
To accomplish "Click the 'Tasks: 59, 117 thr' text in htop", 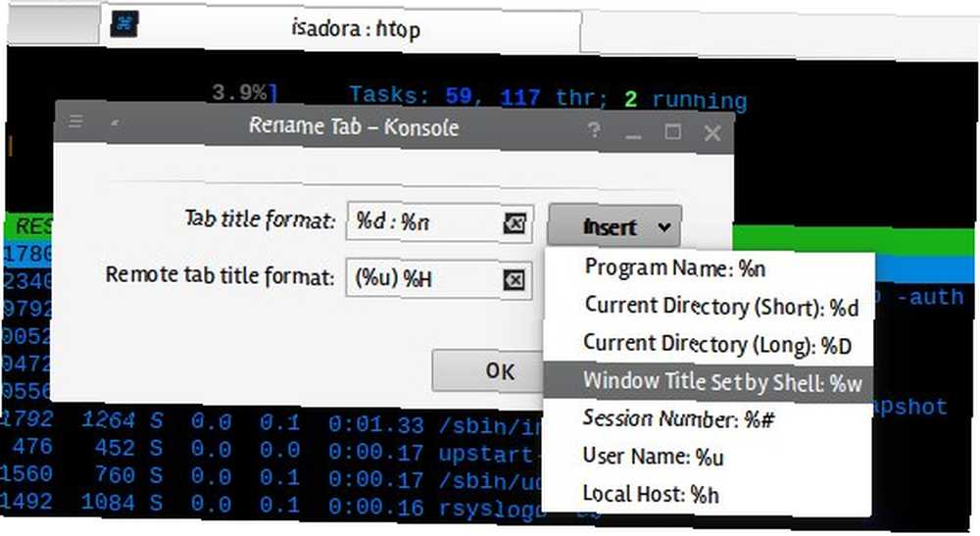I will coord(477,97).
